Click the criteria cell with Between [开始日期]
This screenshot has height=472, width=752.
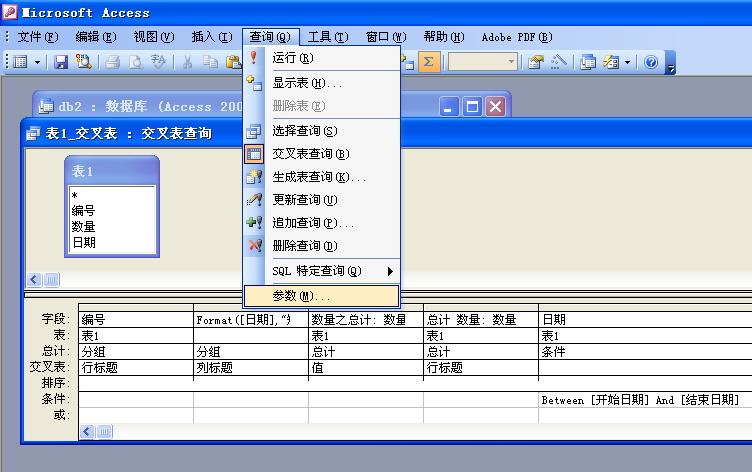[645, 400]
